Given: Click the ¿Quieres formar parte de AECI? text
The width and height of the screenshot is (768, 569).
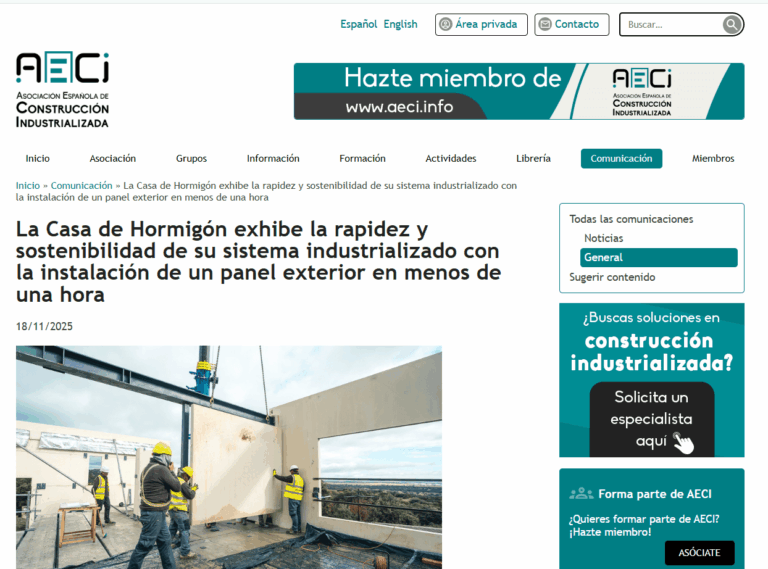Looking at the screenshot, I should [644, 519].
